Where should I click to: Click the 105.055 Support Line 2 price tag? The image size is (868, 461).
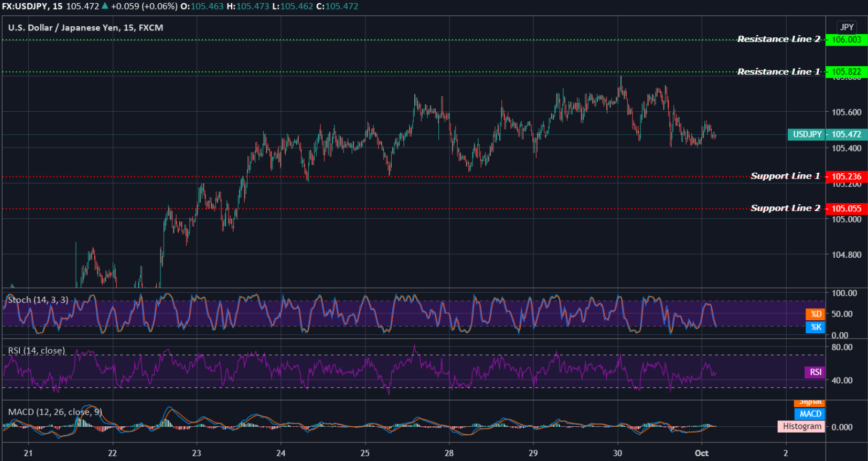[847, 209]
